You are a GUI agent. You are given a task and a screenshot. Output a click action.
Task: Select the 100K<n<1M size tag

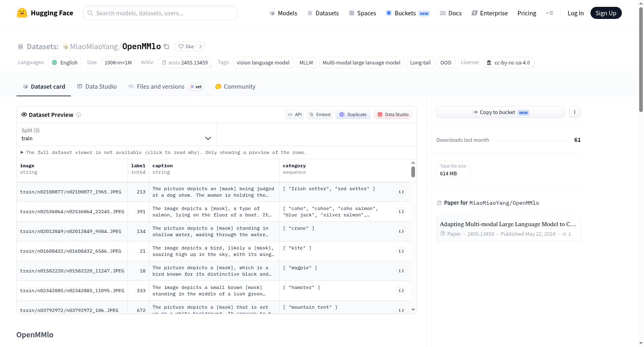118,62
